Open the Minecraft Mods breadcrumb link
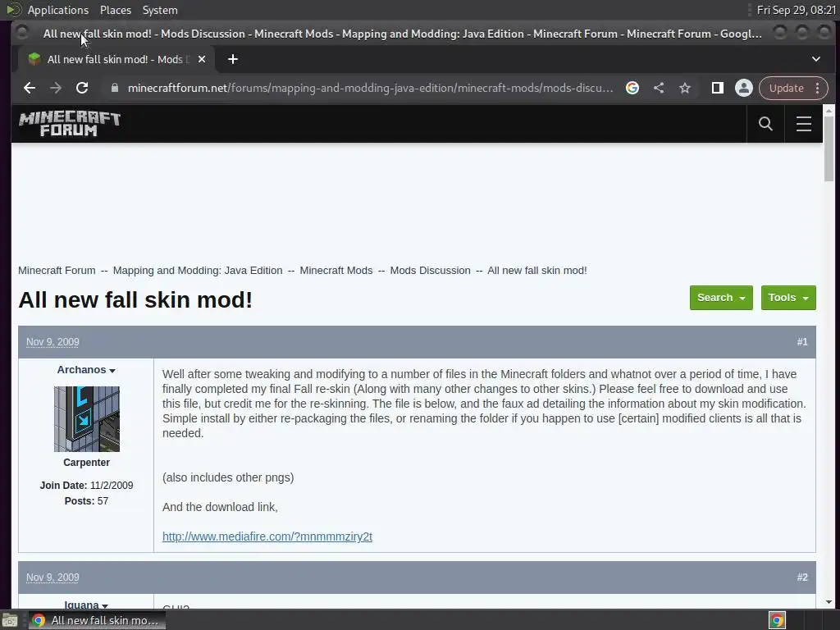840x630 pixels. coord(336,271)
